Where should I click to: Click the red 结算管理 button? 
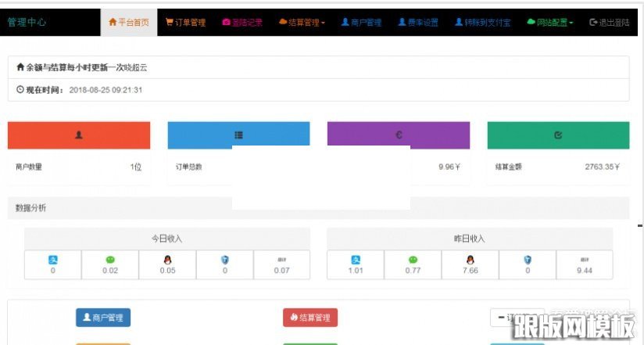(x=310, y=318)
